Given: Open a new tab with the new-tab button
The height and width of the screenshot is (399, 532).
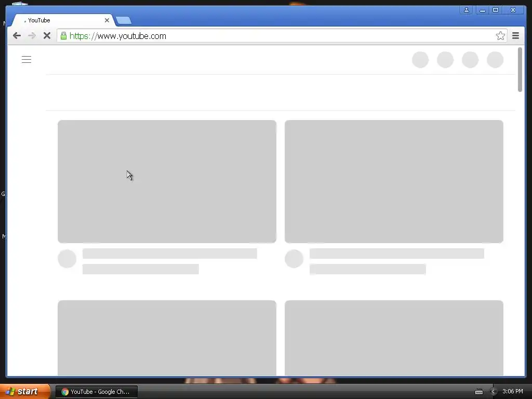Looking at the screenshot, I should pos(124,21).
